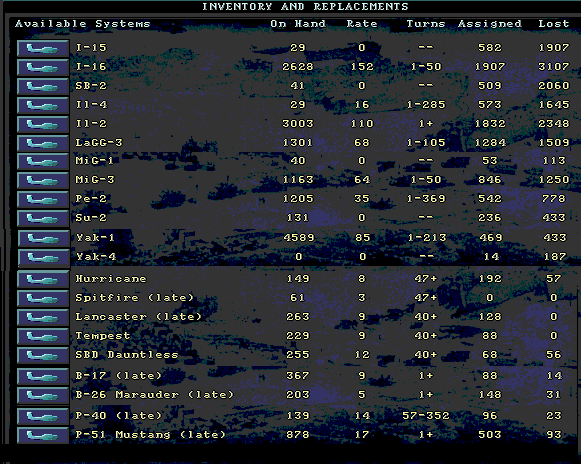The height and width of the screenshot is (464, 581).
Task: Click Hurricane turns value 47+
Action: [426, 279]
